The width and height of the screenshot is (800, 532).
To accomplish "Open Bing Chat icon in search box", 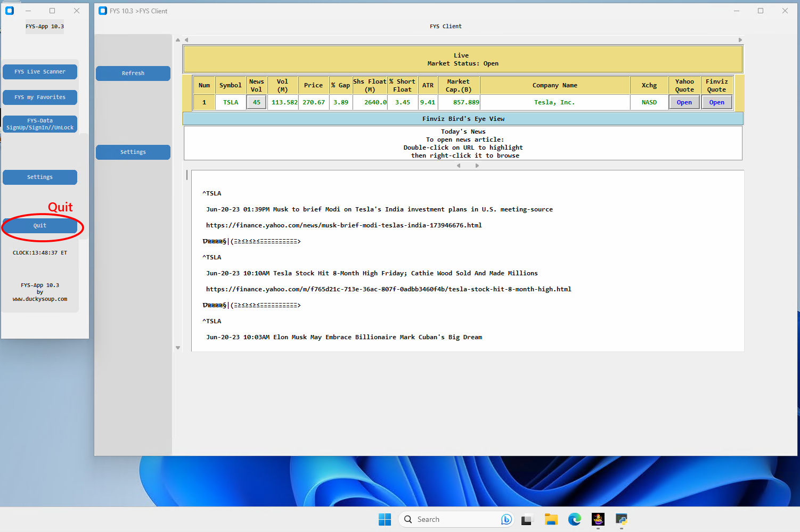I will (x=506, y=519).
